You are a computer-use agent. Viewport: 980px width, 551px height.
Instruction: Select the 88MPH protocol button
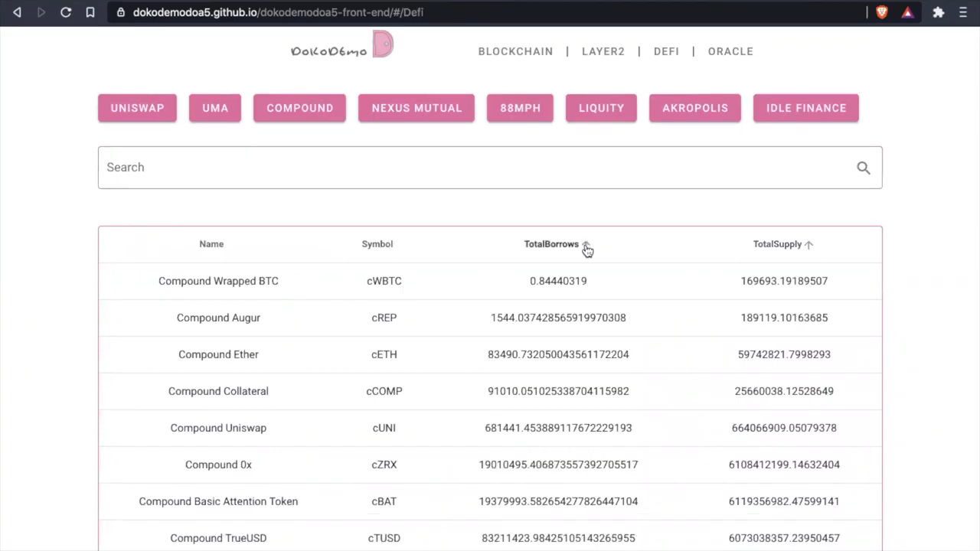click(x=520, y=108)
